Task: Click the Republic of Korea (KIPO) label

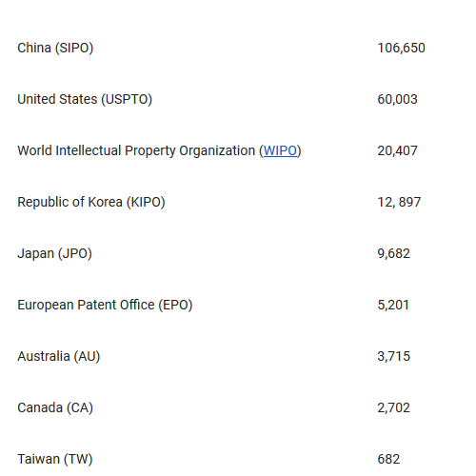Action: coord(91,202)
